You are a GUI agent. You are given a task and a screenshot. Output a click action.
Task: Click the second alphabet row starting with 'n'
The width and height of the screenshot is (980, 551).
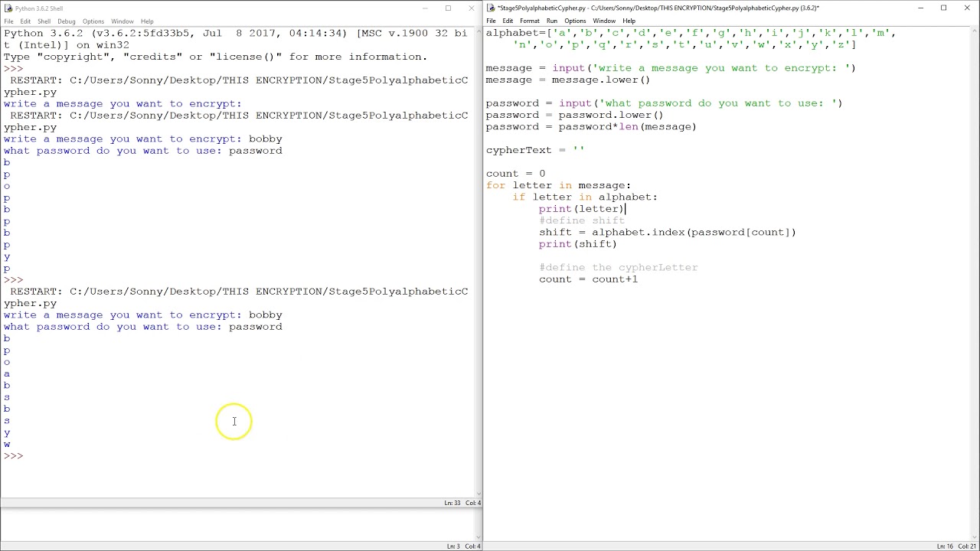684,44
